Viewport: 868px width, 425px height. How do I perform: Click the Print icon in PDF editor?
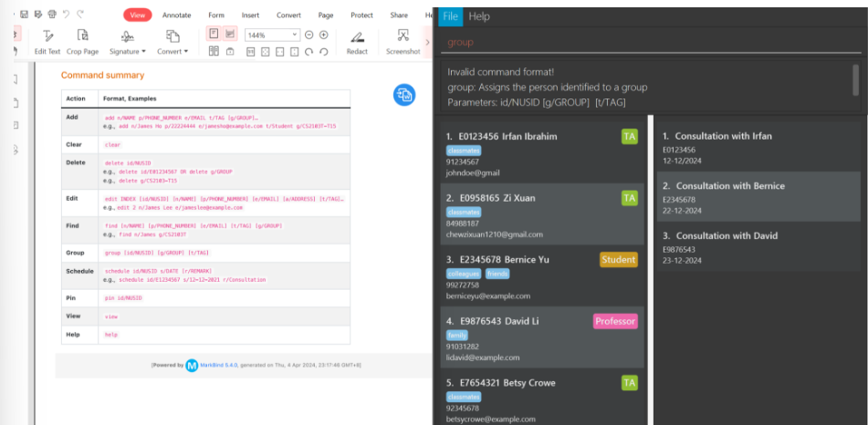[52, 15]
